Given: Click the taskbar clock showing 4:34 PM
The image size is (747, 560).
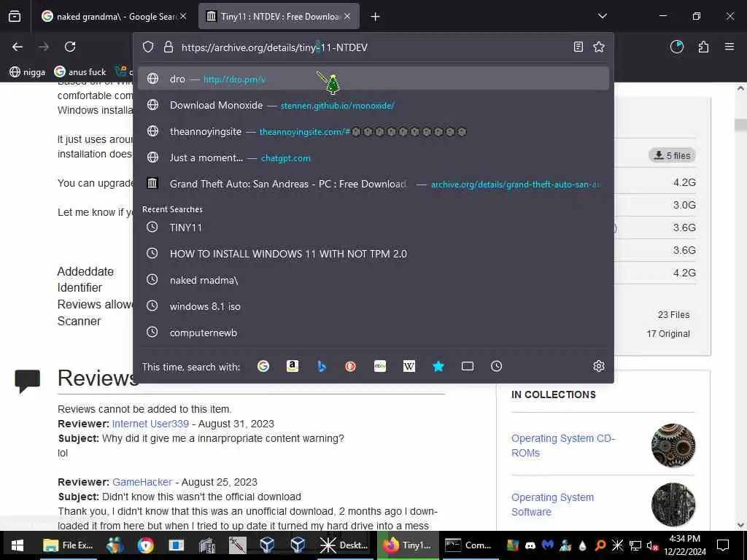Looking at the screenshot, I should click(684, 545).
